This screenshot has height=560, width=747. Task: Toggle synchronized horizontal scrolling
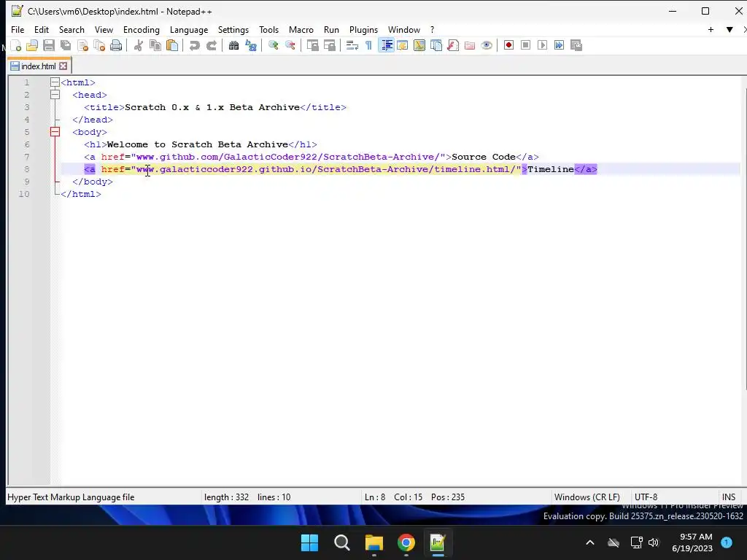[x=329, y=45]
